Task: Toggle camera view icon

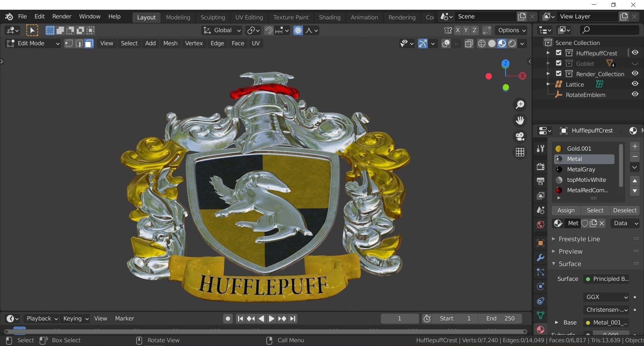Action: 520,137
